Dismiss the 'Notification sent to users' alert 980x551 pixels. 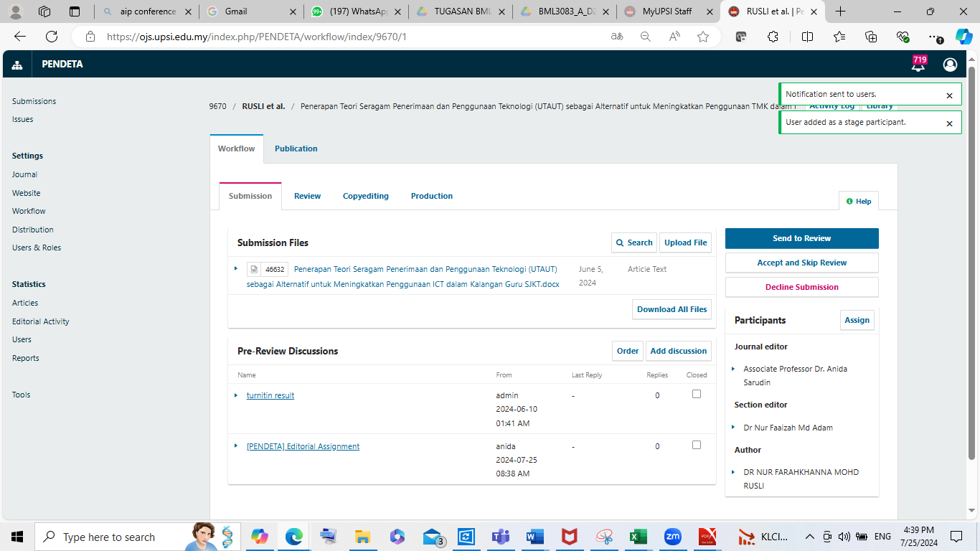coord(949,95)
